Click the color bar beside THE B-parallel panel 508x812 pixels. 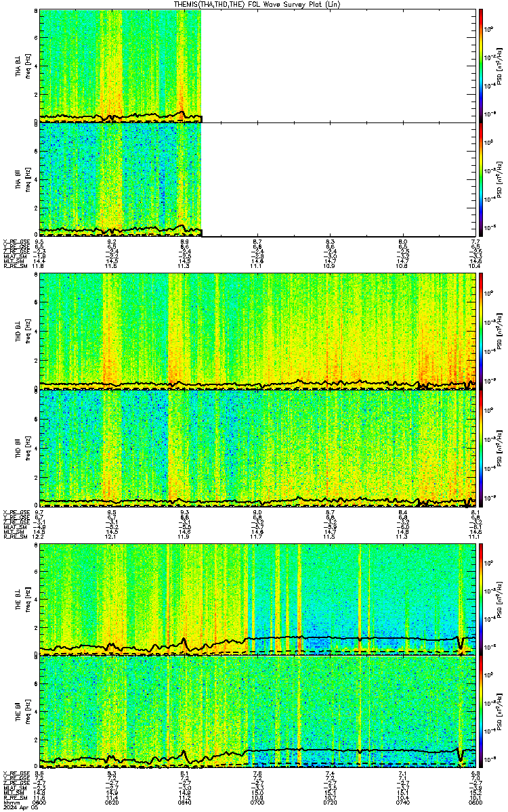(x=482, y=710)
